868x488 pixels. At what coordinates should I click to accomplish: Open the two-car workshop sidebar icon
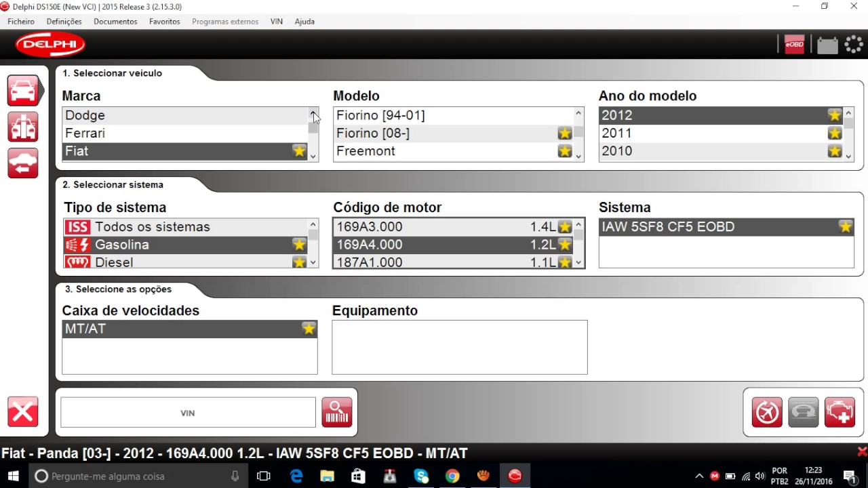(x=23, y=127)
